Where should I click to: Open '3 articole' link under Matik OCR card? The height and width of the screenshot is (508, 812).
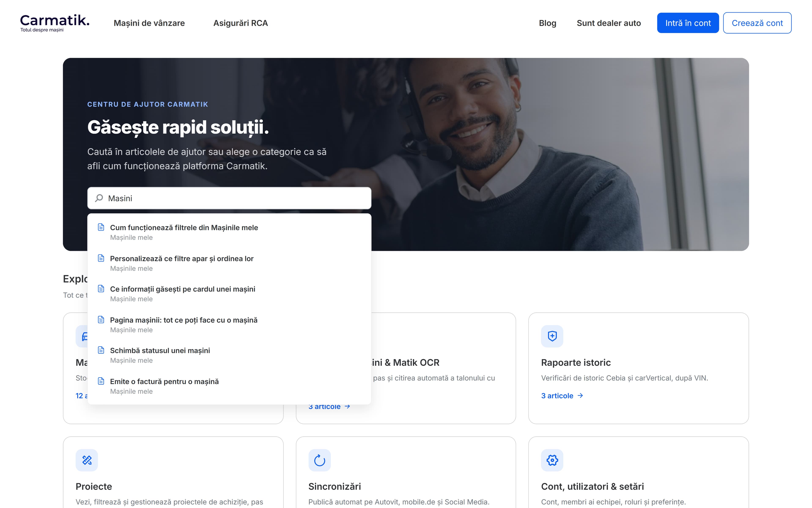[x=329, y=407]
